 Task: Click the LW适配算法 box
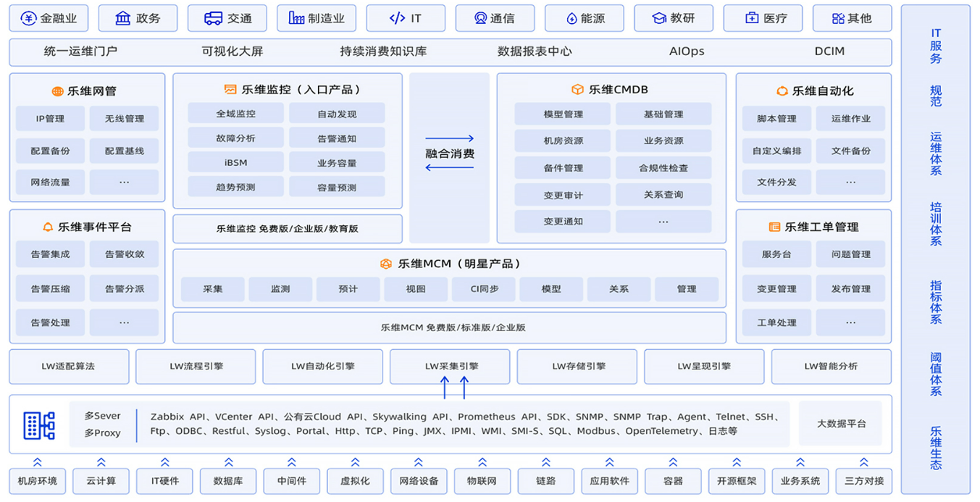pyautogui.click(x=69, y=367)
